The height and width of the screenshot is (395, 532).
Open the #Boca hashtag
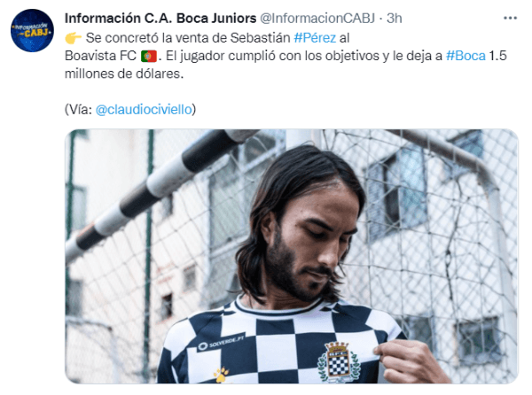(x=465, y=56)
